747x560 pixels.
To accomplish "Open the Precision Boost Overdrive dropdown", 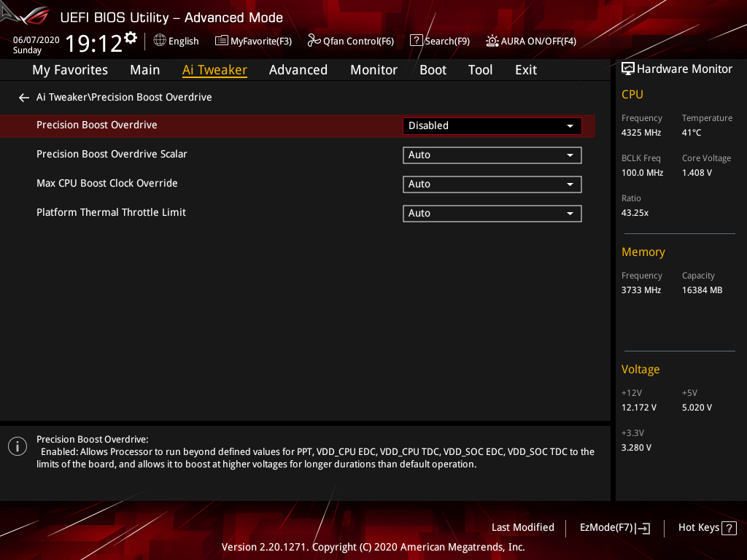I will [492, 125].
